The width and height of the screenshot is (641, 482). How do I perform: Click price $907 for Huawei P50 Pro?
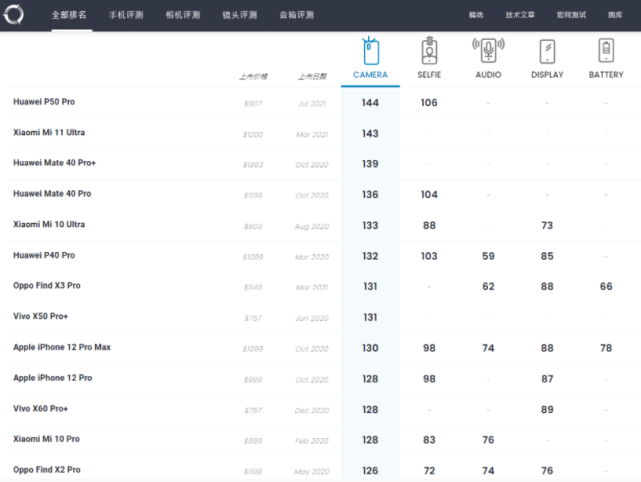click(x=253, y=104)
